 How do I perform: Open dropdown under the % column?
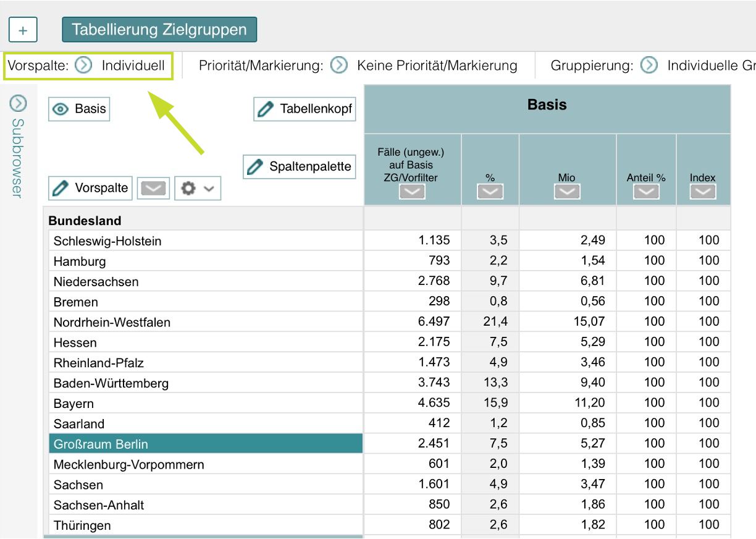(x=490, y=192)
